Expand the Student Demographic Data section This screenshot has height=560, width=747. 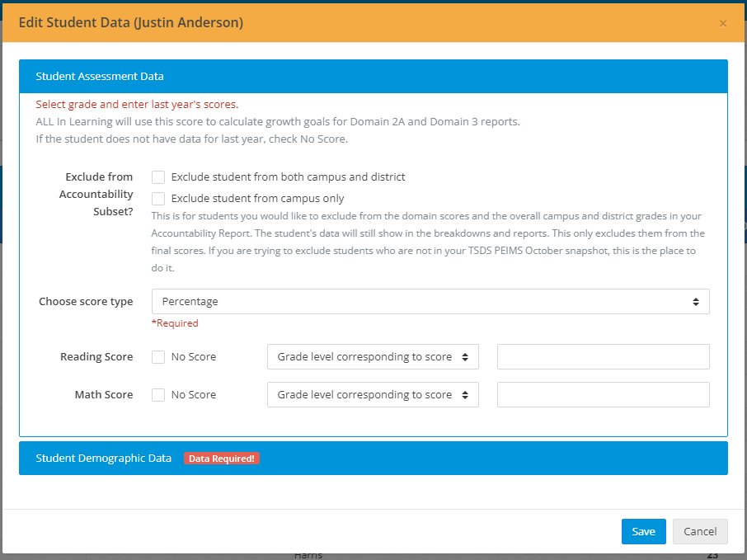104,459
